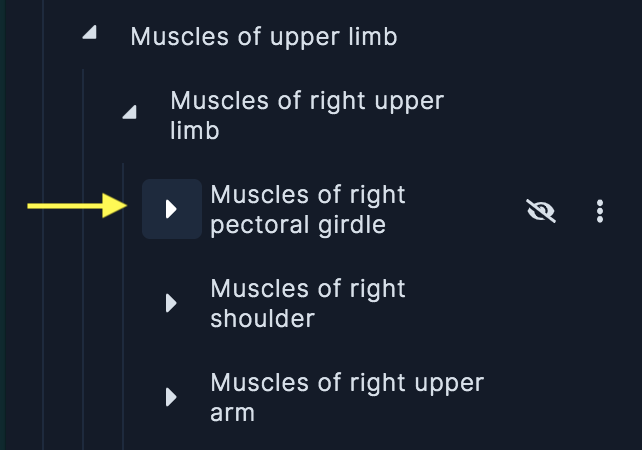Click the downward triangle beside upper limb
Screen dimensions: 642x450
(x=90, y=32)
